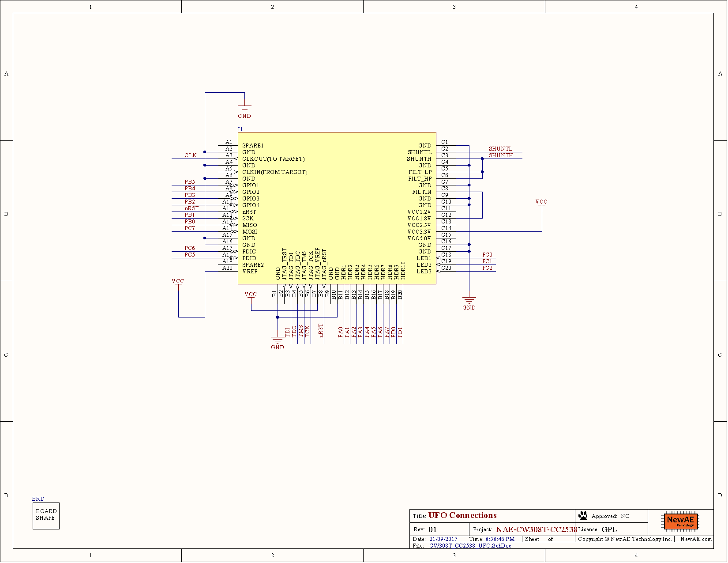Click the FILT_HP pin name

pos(420,179)
